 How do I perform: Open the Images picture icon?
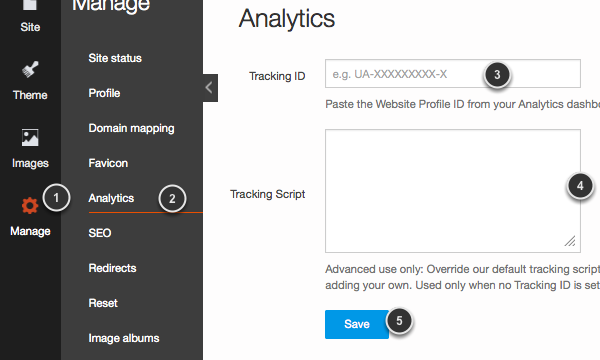30,138
